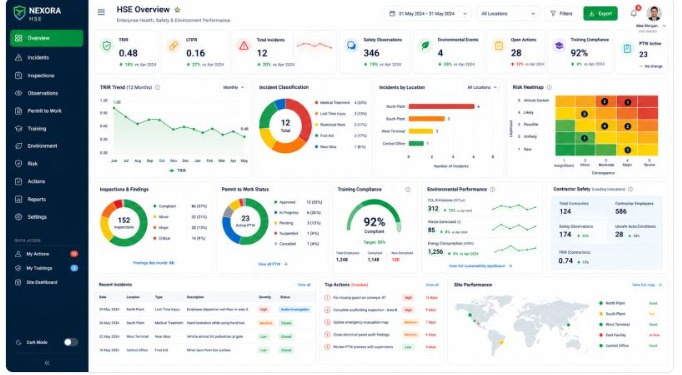
Task: Open the Monthly dropdown on TRIR Trend
Action: point(234,87)
